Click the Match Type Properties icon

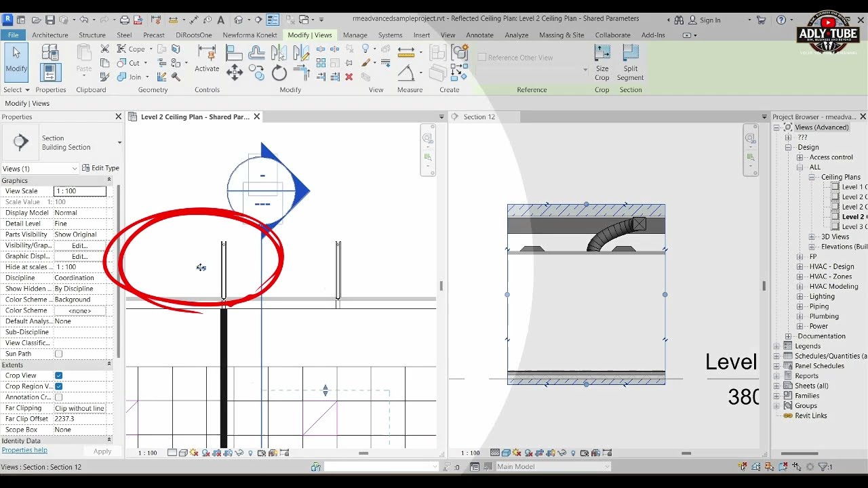point(104,77)
